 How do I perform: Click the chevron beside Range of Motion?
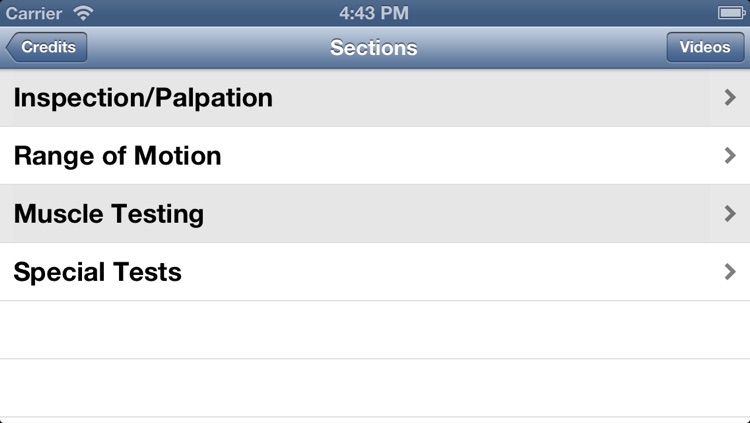point(730,156)
